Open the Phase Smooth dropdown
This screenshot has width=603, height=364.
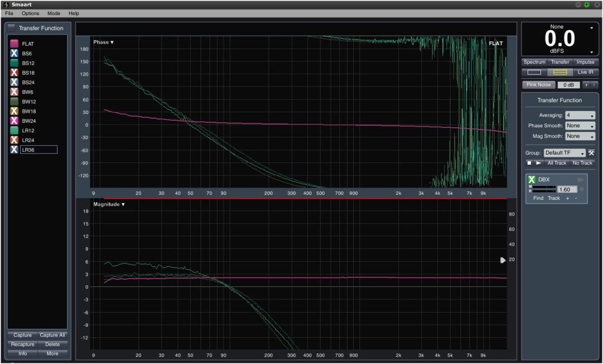click(580, 126)
